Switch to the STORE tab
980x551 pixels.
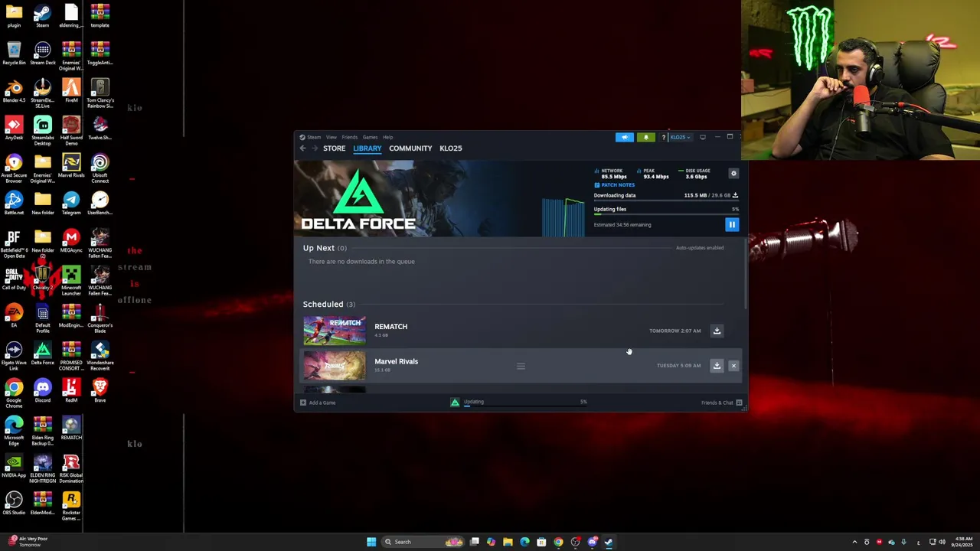pos(334,148)
